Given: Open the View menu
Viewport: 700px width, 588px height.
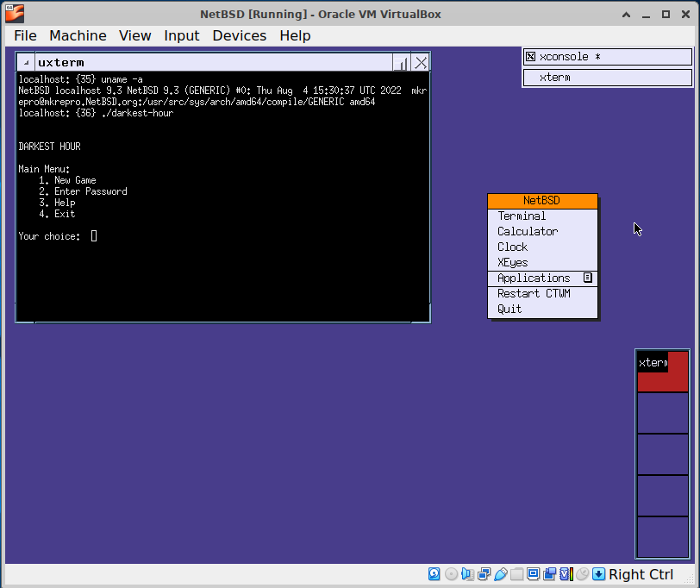Looking at the screenshot, I should 134,35.
